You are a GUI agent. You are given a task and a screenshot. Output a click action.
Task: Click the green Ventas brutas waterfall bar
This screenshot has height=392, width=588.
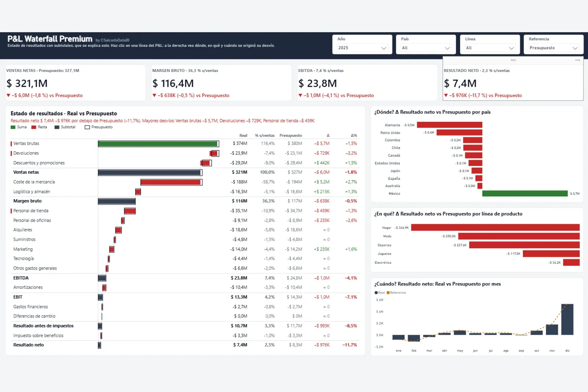[158, 144]
